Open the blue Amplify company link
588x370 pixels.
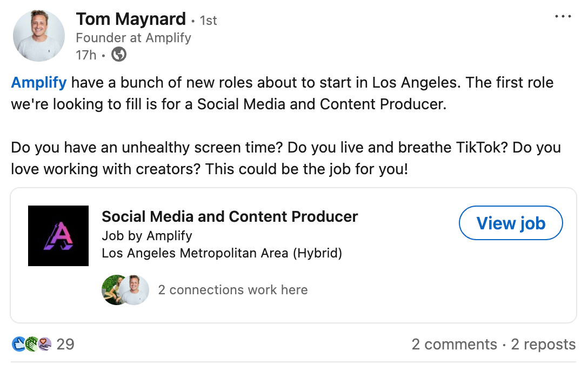pyautogui.click(x=38, y=82)
